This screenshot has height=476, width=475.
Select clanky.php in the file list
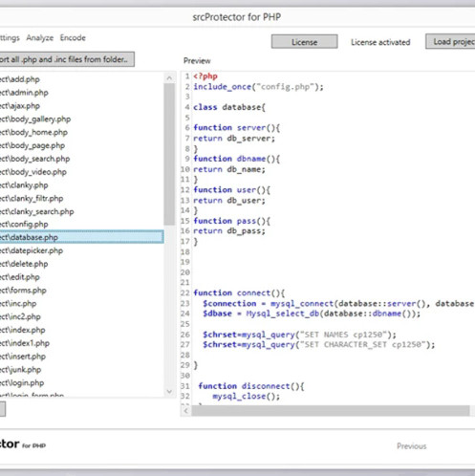[x=82, y=185]
